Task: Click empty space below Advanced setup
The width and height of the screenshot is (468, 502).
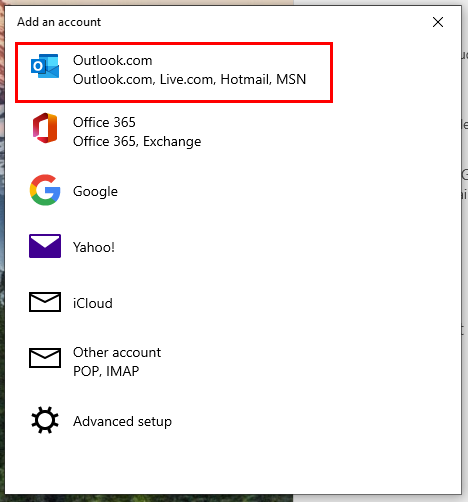Action: click(233, 467)
